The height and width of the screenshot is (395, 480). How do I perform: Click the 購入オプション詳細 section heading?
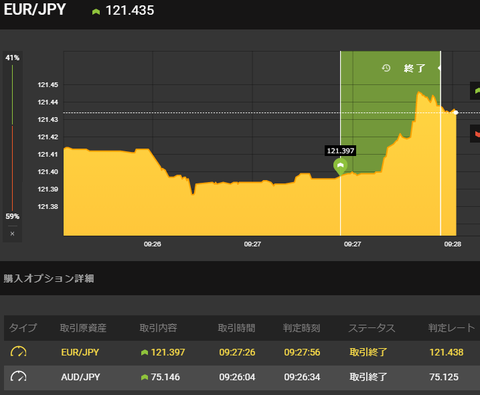(x=49, y=278)
